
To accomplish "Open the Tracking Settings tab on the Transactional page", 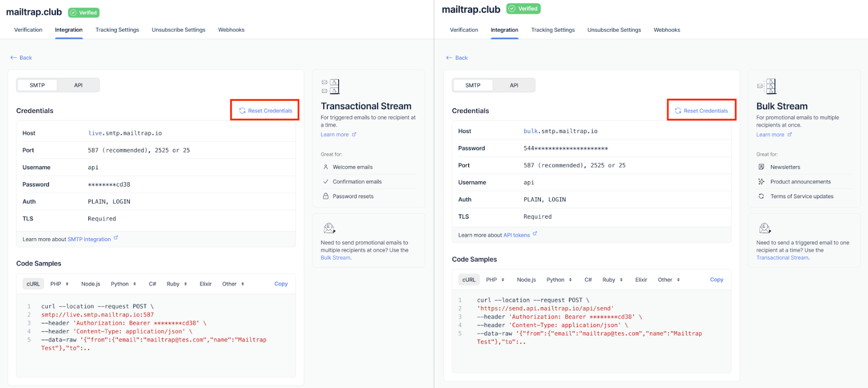I will click(x=117, y=30).
